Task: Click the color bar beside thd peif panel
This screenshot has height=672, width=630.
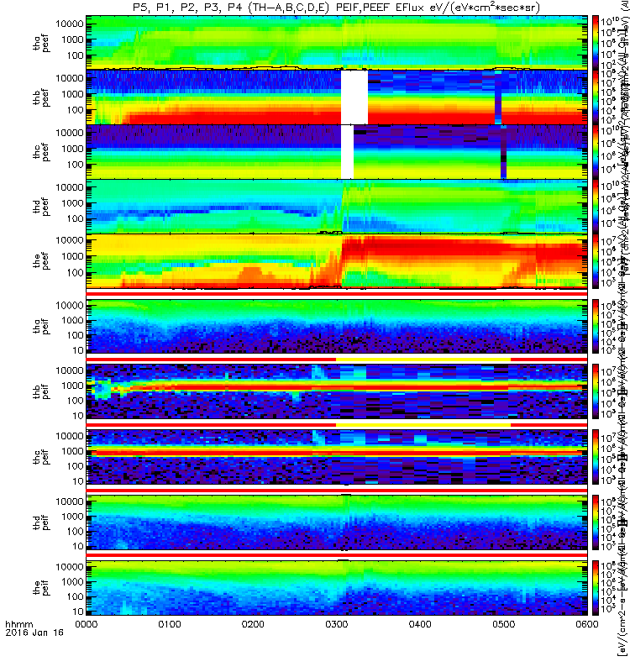Action: (x=596, y=522)
